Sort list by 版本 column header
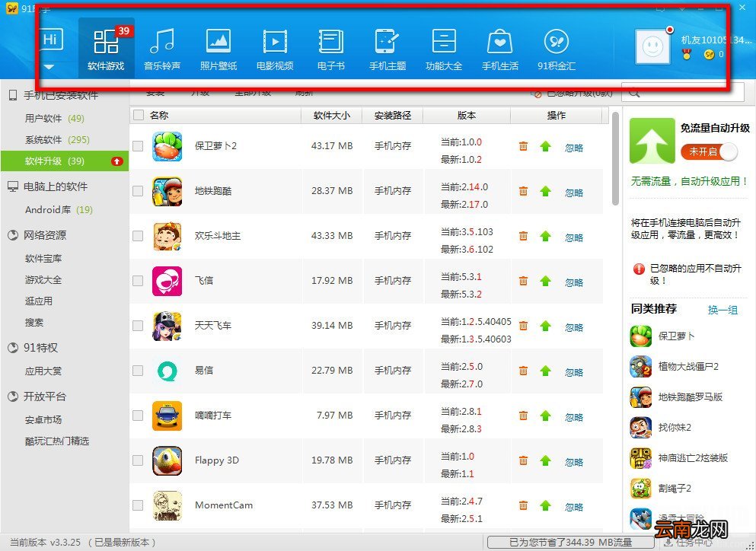This screenshot has height=551, width=756. pyautogui.click(x=466, y=115)
